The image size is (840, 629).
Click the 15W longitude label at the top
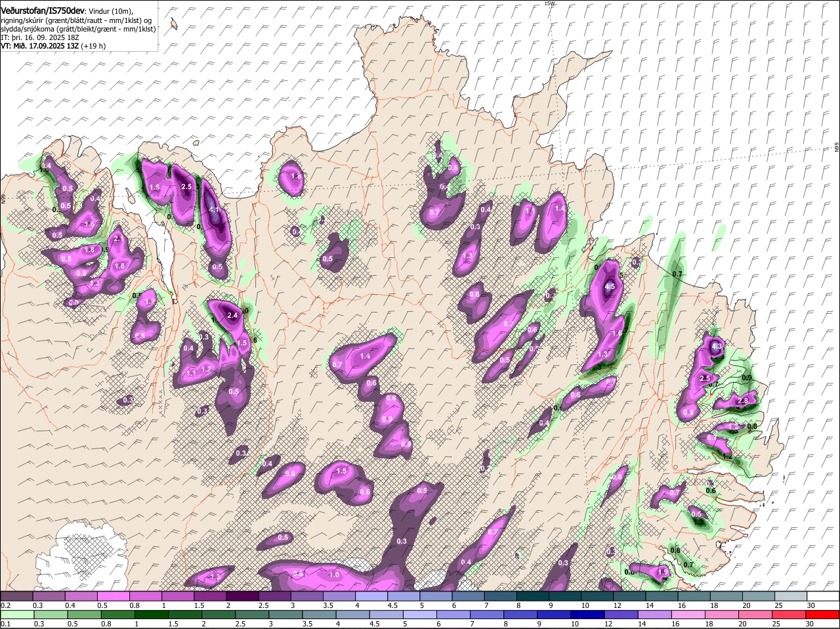click(549, 4)
